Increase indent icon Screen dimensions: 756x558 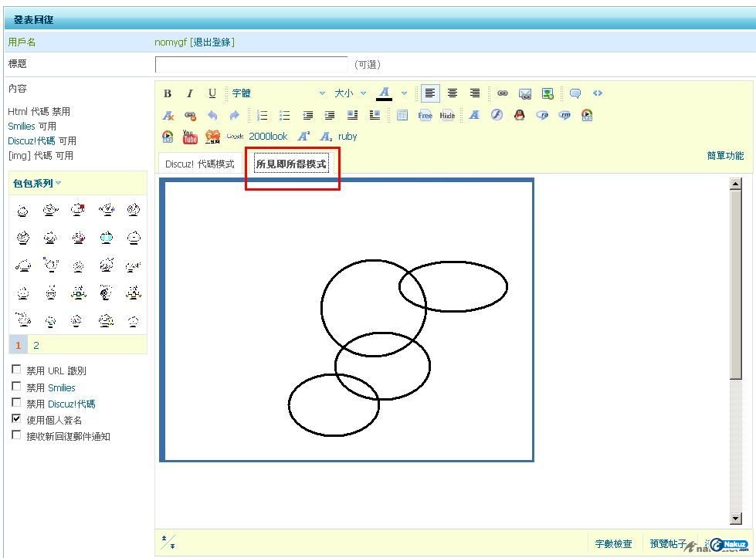pyautogui.click(x=330, y=115)
